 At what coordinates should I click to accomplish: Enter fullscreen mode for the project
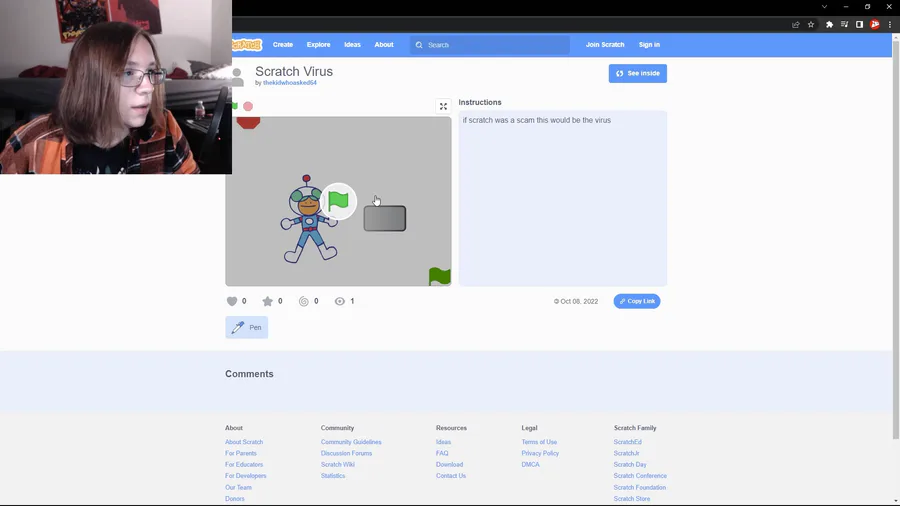tap(443, 106)
